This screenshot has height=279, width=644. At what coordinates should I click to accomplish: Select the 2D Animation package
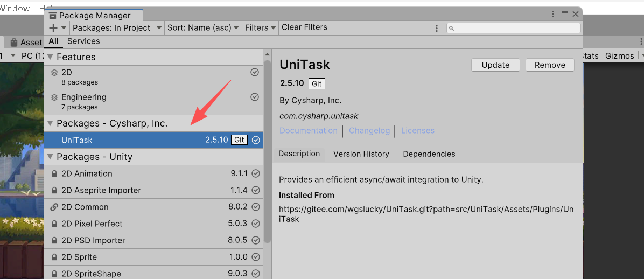[153, 173]
